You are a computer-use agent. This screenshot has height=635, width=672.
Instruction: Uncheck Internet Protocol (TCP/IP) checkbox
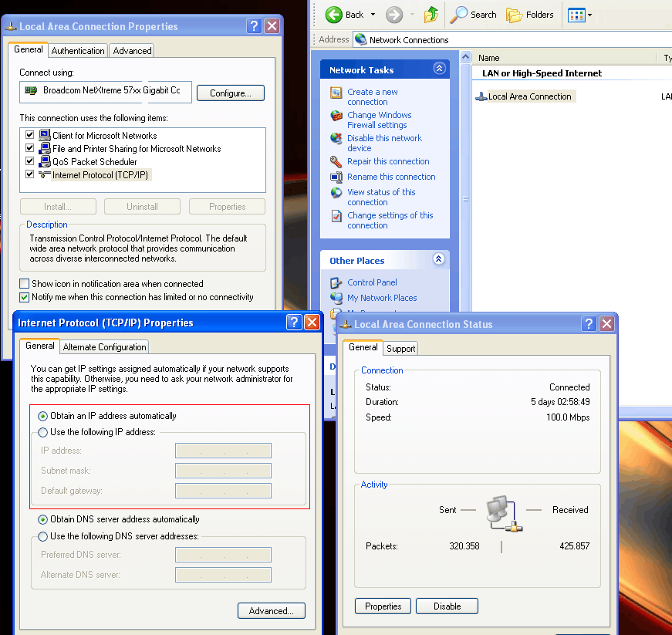point(29,174)
